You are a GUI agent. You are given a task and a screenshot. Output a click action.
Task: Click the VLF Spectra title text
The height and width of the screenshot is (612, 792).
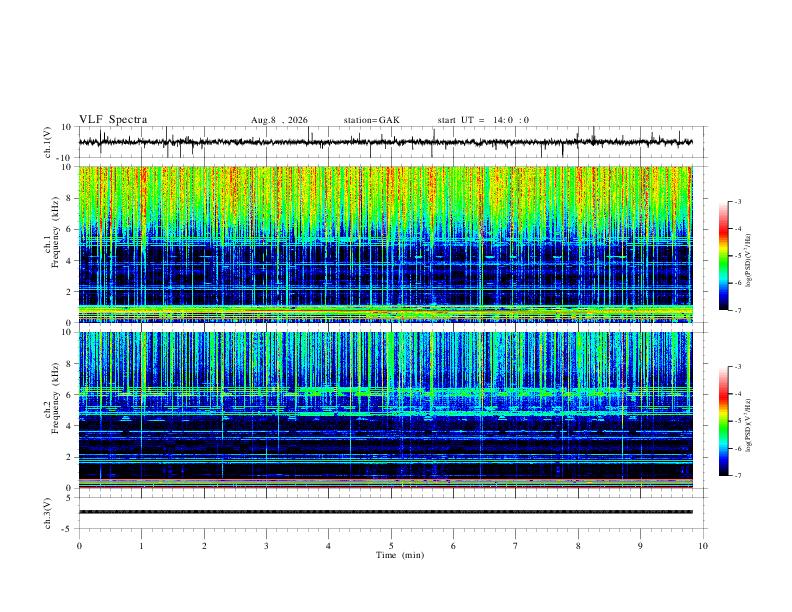click(113, 120)
